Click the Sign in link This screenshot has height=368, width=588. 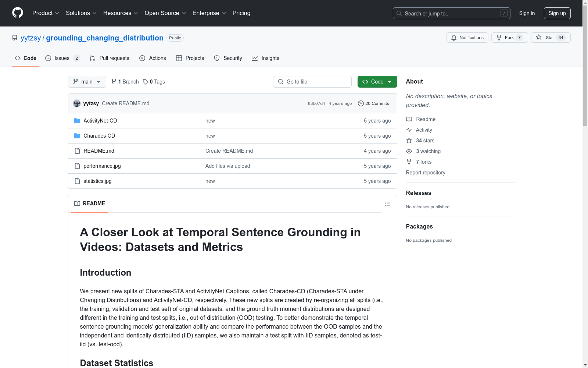point(527,13)
